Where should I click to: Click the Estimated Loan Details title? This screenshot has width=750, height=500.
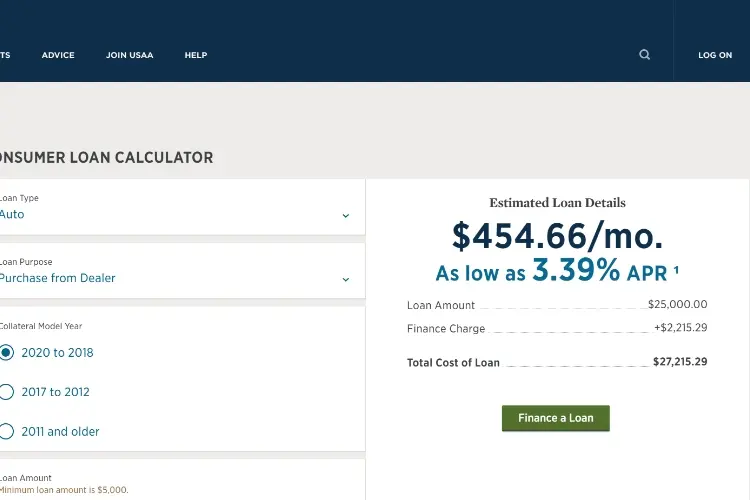[x=557, y=203]
